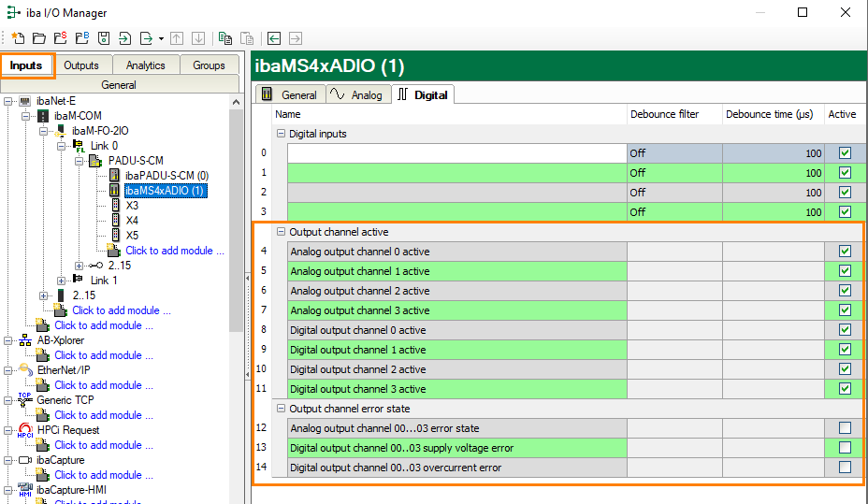The height and width of the screenshot is (504, 868).
Task: Enable Active for Digital output supply voltage error
Action: (x=845, y=448)
